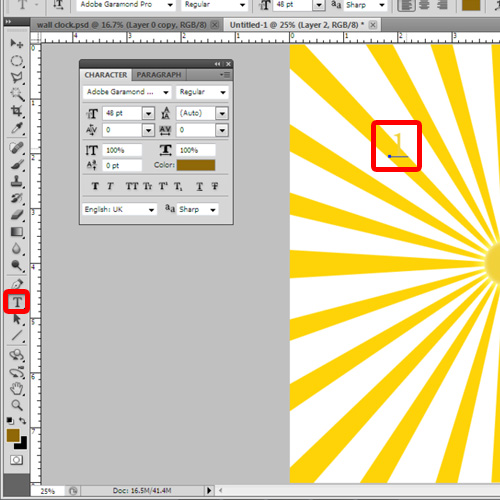Viewport: 500px width, 500px height.
Task: Open font style dropdown in options bar
Action: 242,5
